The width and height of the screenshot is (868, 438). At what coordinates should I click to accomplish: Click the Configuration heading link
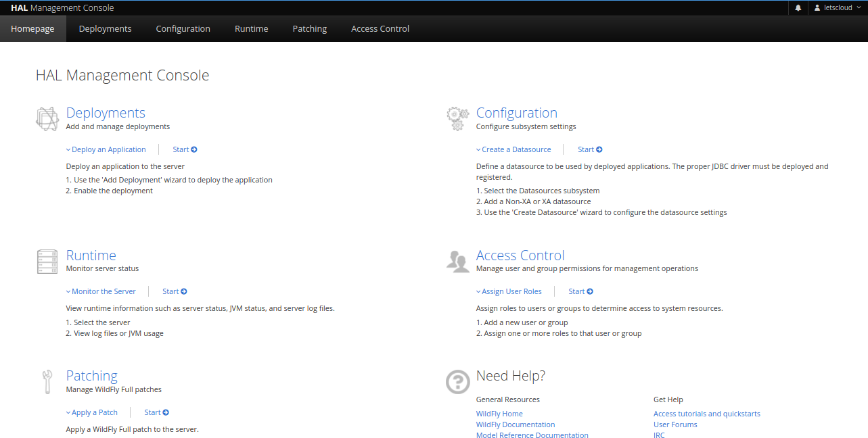pyautogui.click(x=517, y=113)
